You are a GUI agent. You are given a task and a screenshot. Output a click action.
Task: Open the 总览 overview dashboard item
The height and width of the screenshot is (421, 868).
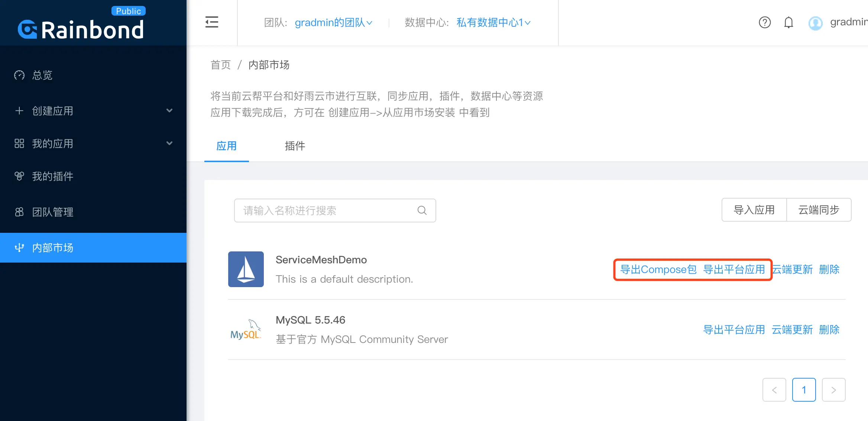tap(42, 75)
